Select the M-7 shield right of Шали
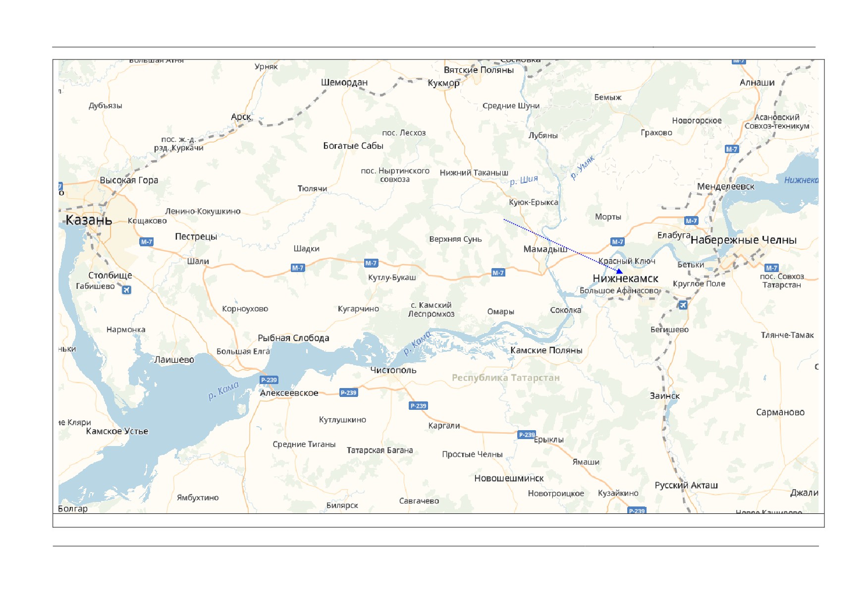The width and height of the screenshot is (868, 614). click(x=298, y=268)
